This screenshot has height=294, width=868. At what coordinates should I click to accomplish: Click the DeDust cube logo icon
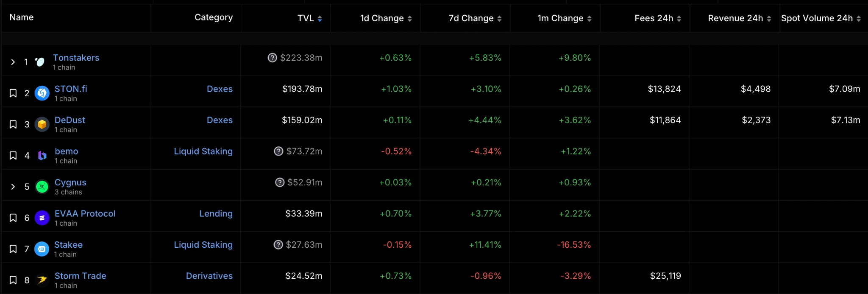coord(42,124)
